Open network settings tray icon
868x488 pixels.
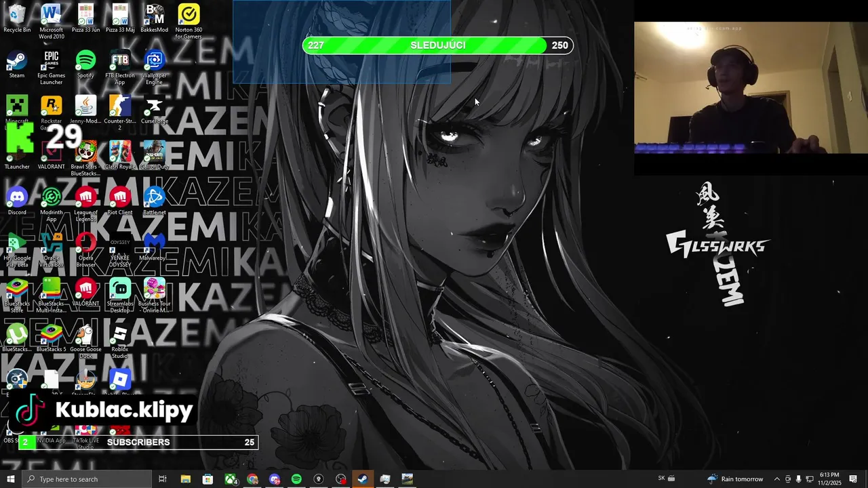[x=809, y=479]
